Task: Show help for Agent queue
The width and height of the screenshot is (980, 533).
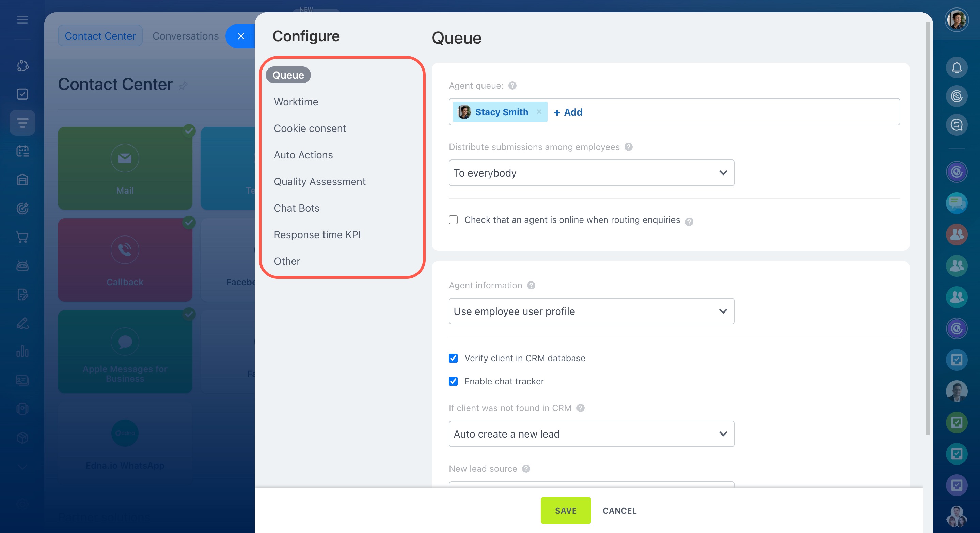Action: point(512,86)
